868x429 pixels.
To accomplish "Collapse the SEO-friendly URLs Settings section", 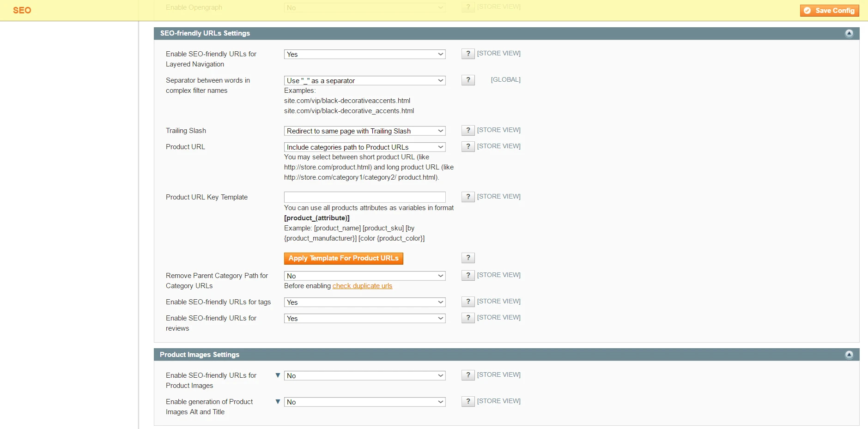I will 849,33.
